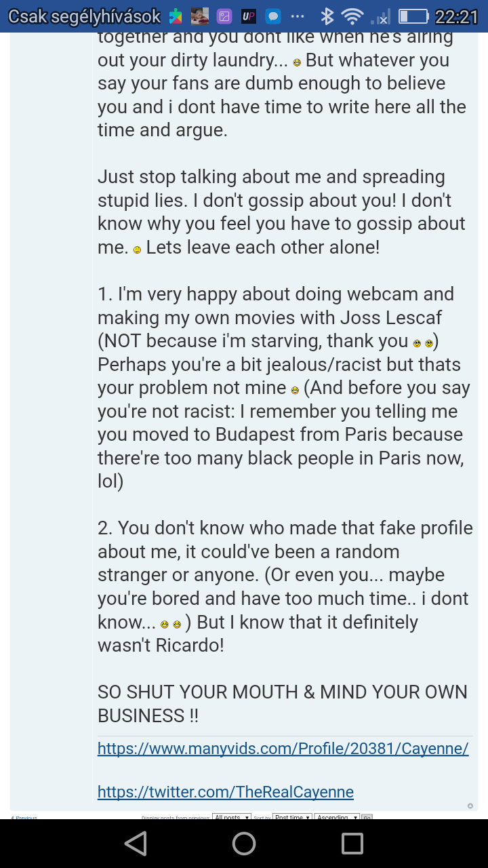Screen dimensions: 488x868
Task: Tap the Wi-Fi signal icon
Action: pyautogui.click(x=352, y=16)
